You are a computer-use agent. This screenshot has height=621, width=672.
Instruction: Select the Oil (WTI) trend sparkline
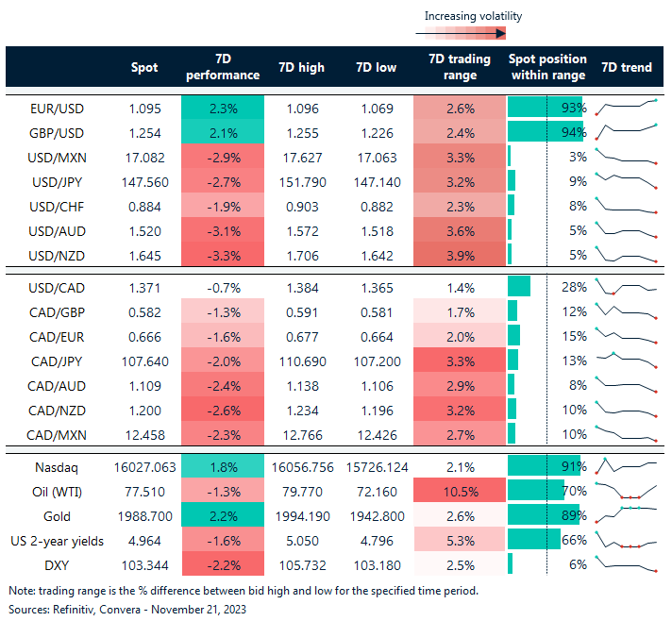[626, 491]
